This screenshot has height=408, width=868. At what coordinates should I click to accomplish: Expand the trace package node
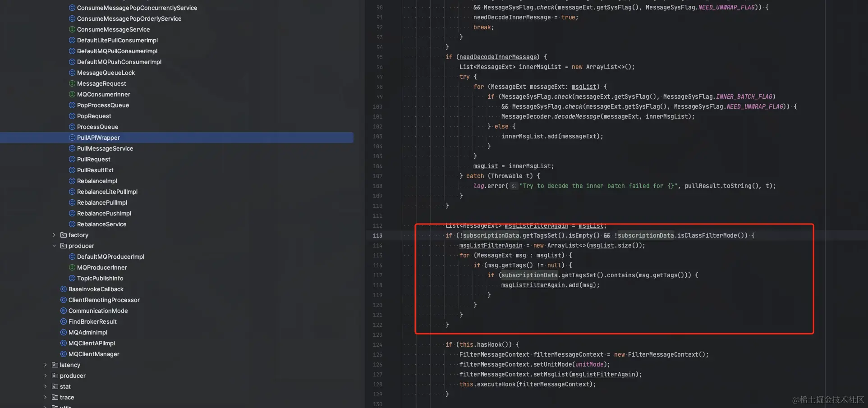tap(46, 397)
